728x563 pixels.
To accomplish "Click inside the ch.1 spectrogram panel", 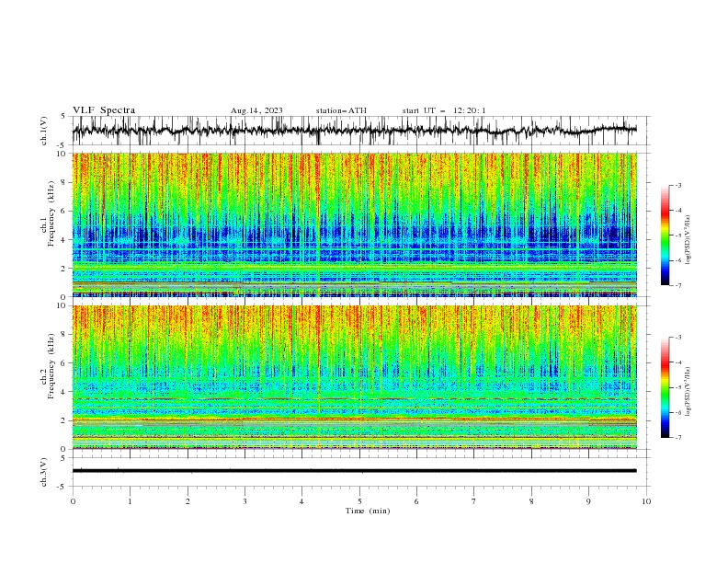I will pyautogui.click(x=354, y=224).
